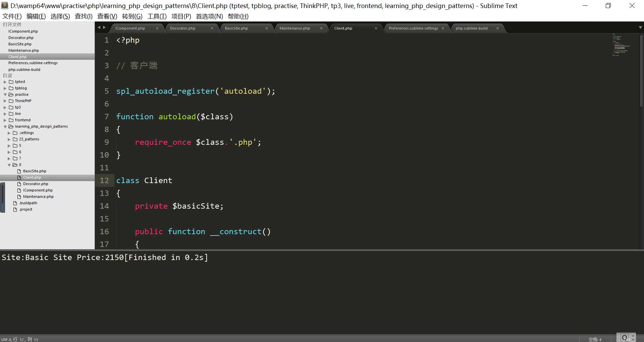Open the 项目(P) menu
Viewport: 644px width, 342px height.
(181, 16)
